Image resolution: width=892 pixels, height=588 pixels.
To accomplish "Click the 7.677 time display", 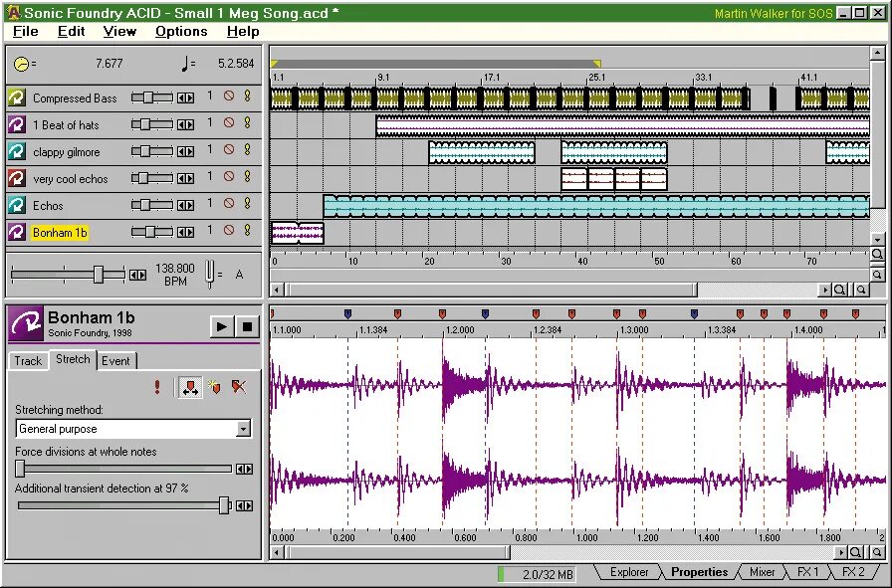I will click(109, 63).
